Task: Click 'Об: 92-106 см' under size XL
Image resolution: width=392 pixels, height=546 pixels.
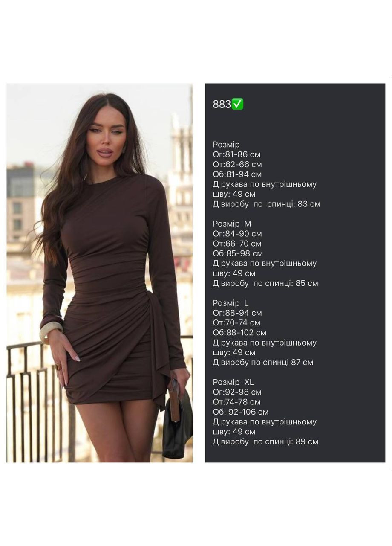Action: pos(241,412)
